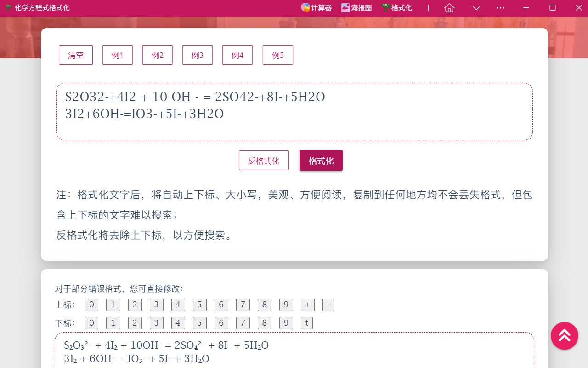Click input line 3I2+6OH-=IO3-+5I-+3H2O
Image resolution: width=588 pixels, height=368 pixels.
[x=144, y=114]
